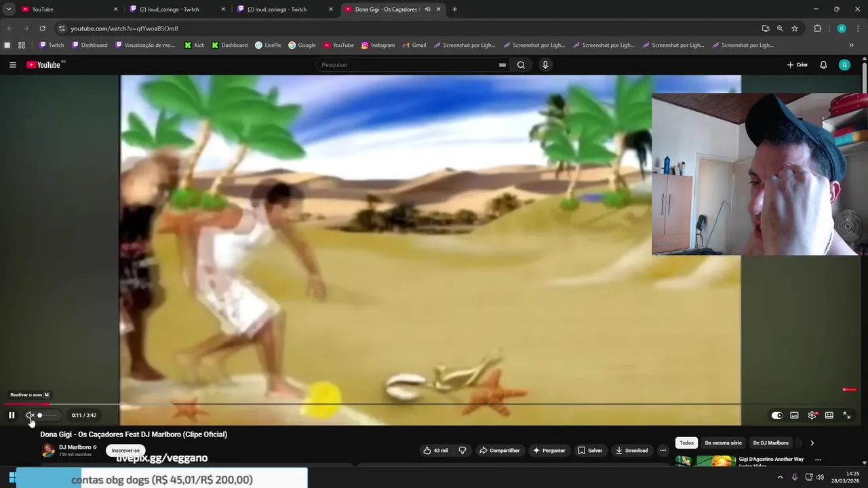868x488 pixels.
Task: Go back in browser history
Action: (x=9, y=28)
